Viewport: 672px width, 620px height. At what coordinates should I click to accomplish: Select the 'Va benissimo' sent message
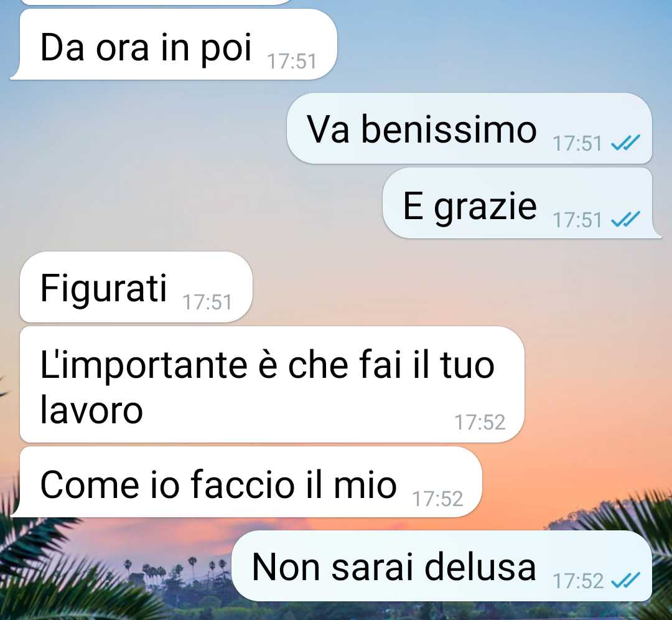click(x=469, y=128)
